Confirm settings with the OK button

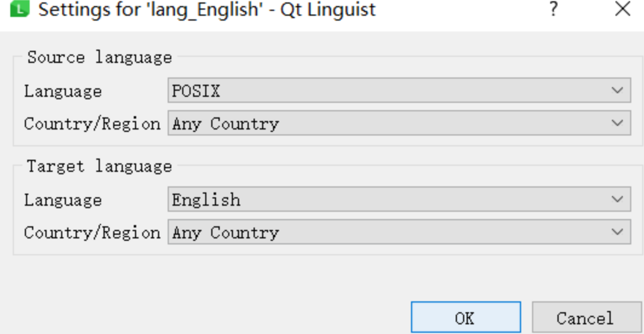tap(466, 318)
